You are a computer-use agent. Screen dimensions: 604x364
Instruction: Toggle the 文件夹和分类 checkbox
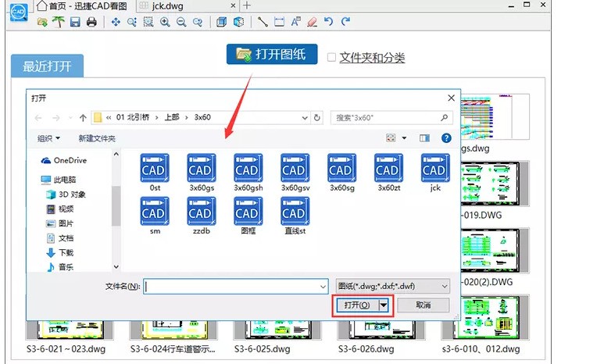coord(331,57)
